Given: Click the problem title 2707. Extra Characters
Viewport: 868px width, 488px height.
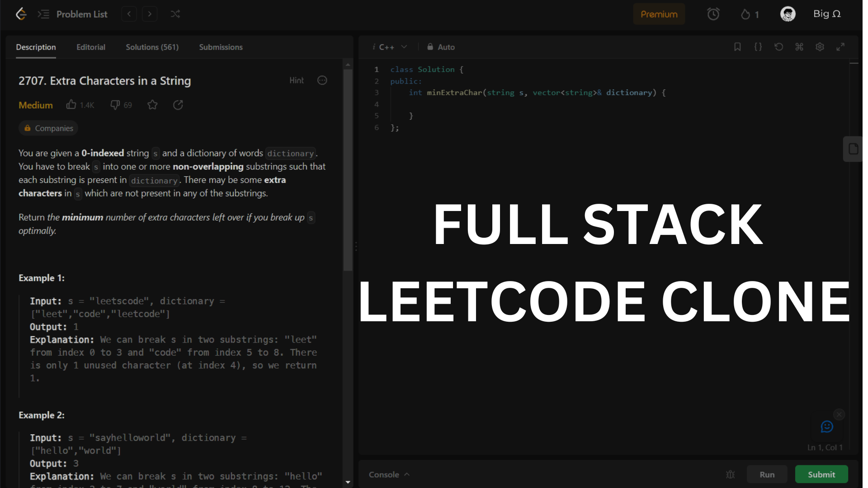Looking at the screenshot, I should coord(104,81).
